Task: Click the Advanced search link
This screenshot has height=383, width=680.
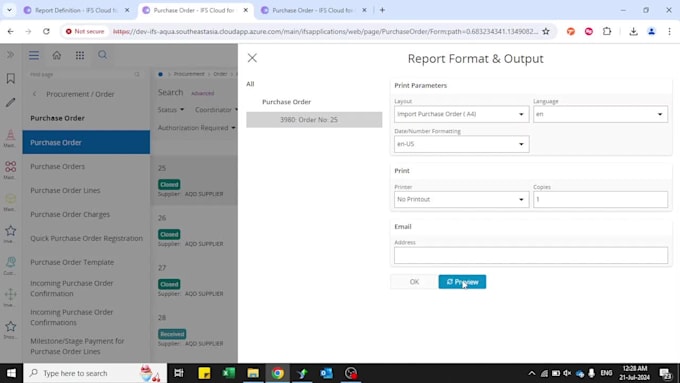Action: [203, 93]
